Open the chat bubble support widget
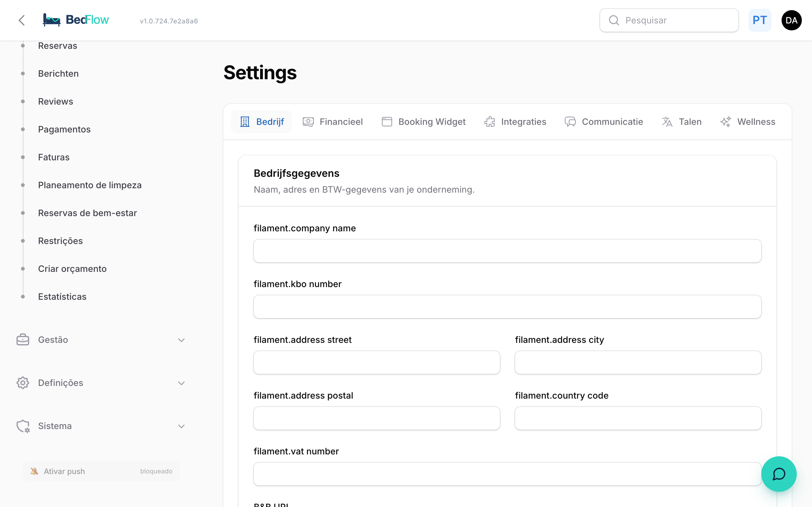This screenshot has width=812, height=507. tap(778, 474)
